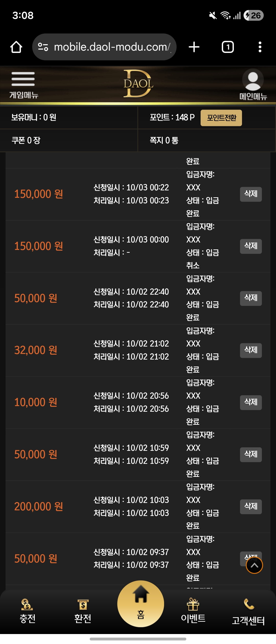Go to the 홈 tab
Image resolution: width=276 pixels, height=644 pixels.
(141, 604)
